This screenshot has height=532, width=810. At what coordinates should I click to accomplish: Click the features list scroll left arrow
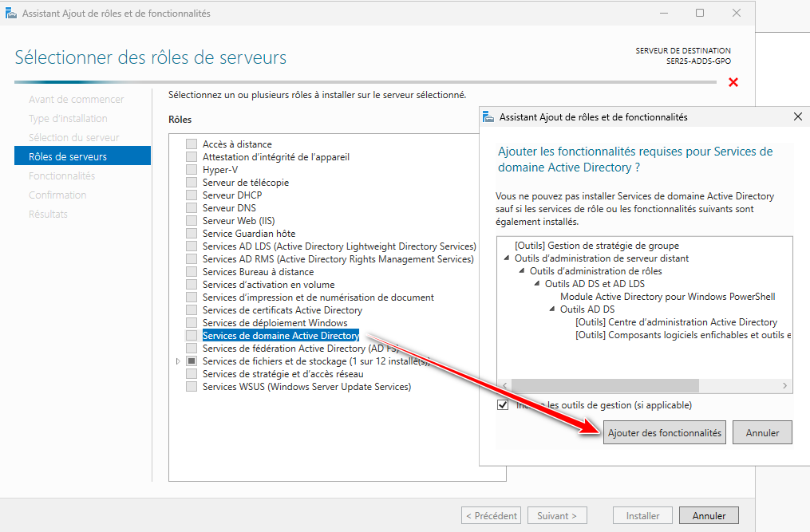point(504,385)
